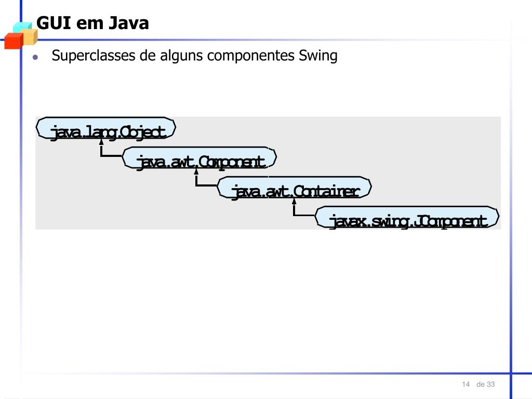Click the cyan cube in the slide logo

click(x=21, y=27)
